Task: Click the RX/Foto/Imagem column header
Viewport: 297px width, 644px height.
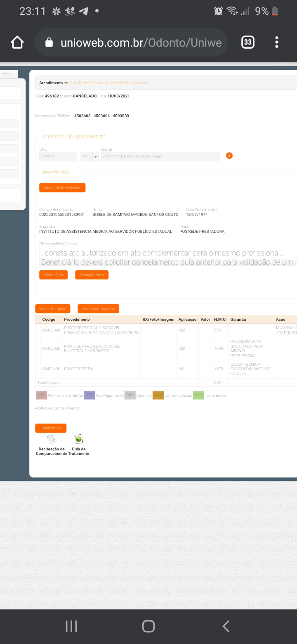Action: coord(158,320)
